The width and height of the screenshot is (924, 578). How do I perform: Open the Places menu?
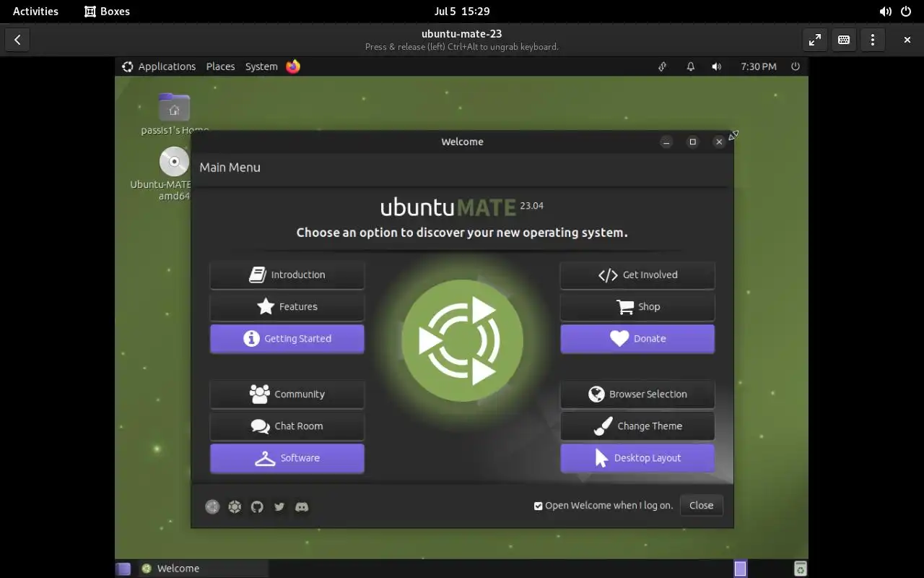point(220,66)
